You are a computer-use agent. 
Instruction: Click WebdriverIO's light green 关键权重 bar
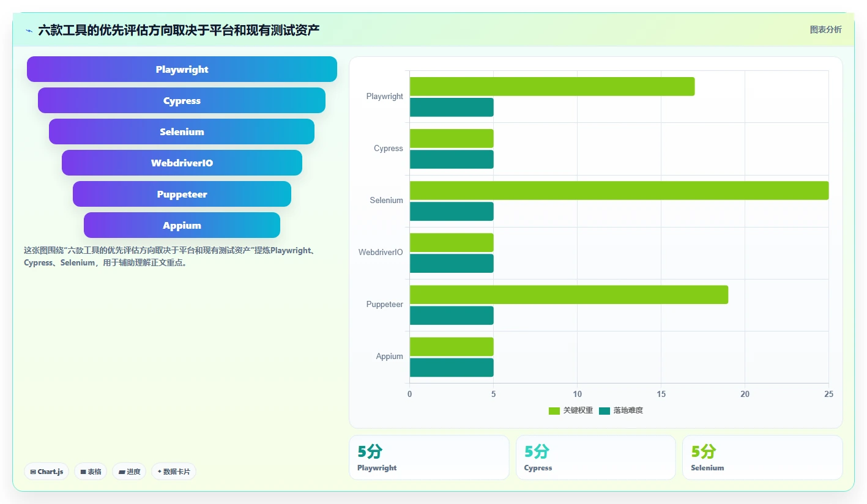coord(452,242)
